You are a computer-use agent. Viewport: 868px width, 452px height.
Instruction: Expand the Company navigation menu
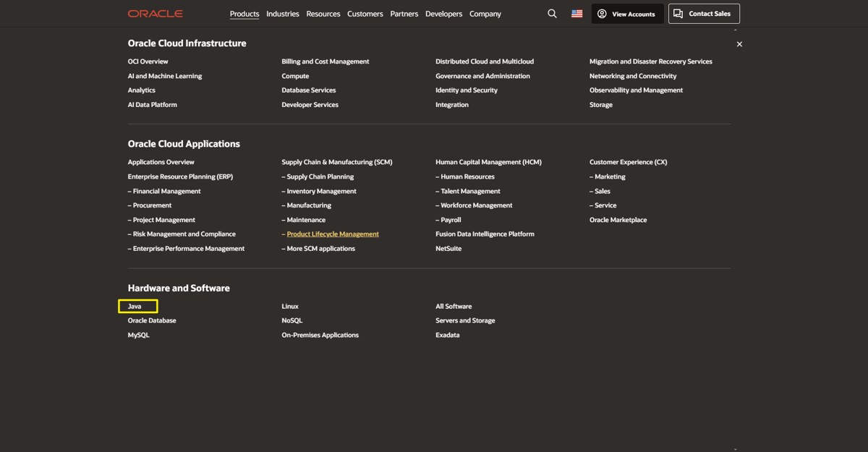point(485,14)
